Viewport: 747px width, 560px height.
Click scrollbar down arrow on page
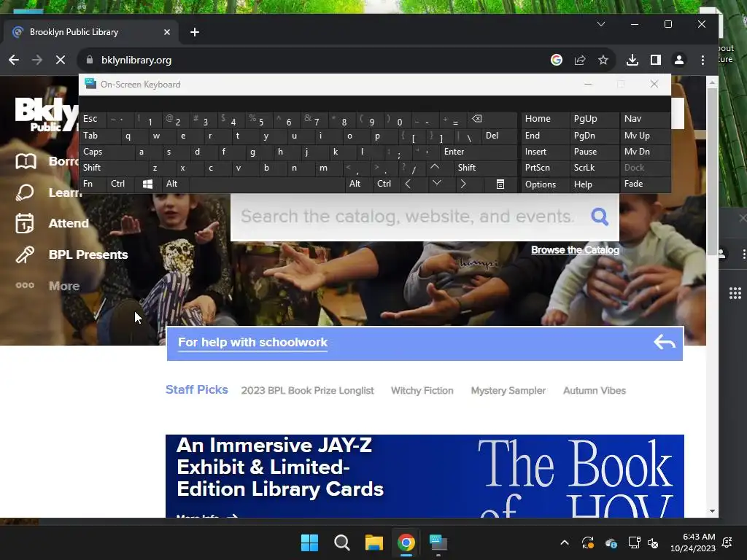[x=712, y=511]
